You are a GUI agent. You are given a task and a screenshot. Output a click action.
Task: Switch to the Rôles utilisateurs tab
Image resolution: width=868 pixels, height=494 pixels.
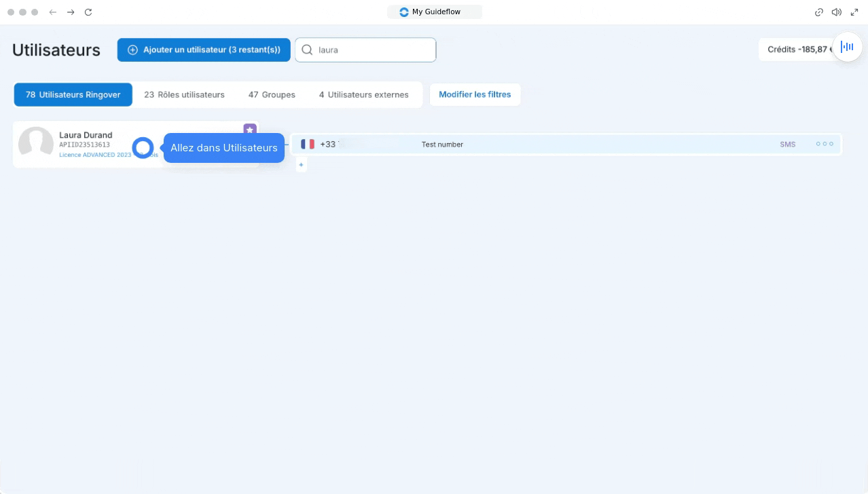coord(184,95)
